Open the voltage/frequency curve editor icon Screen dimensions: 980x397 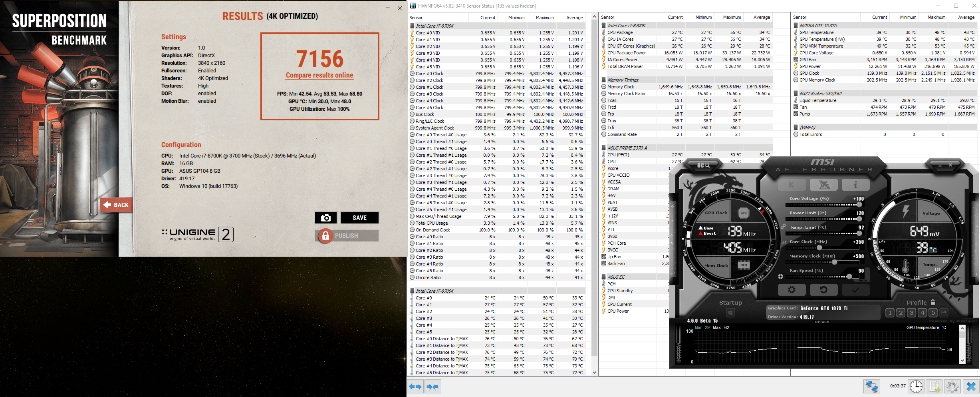(784, 242)
